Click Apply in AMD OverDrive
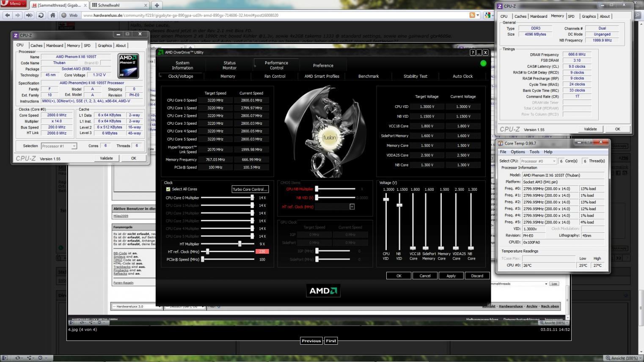 (451, 276)
